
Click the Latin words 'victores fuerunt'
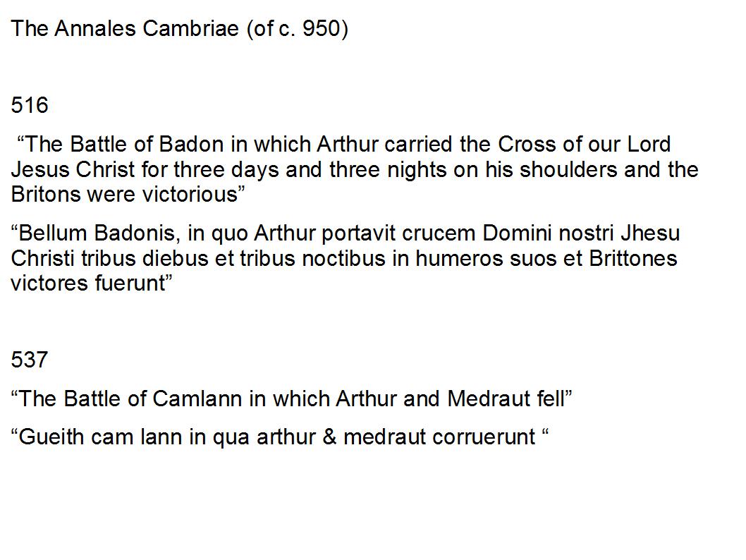point(87,283)
